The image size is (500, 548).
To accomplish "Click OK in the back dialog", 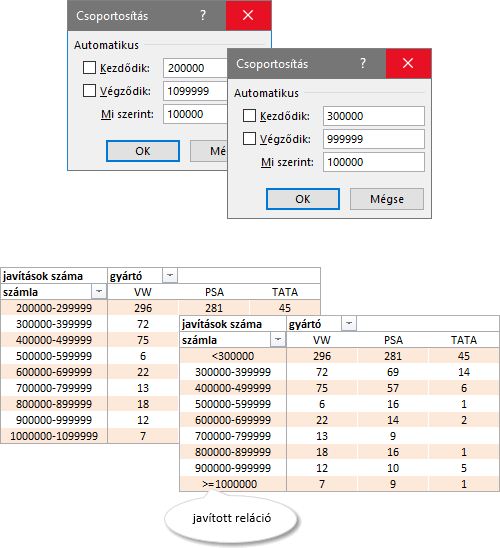I will point(143,151).
